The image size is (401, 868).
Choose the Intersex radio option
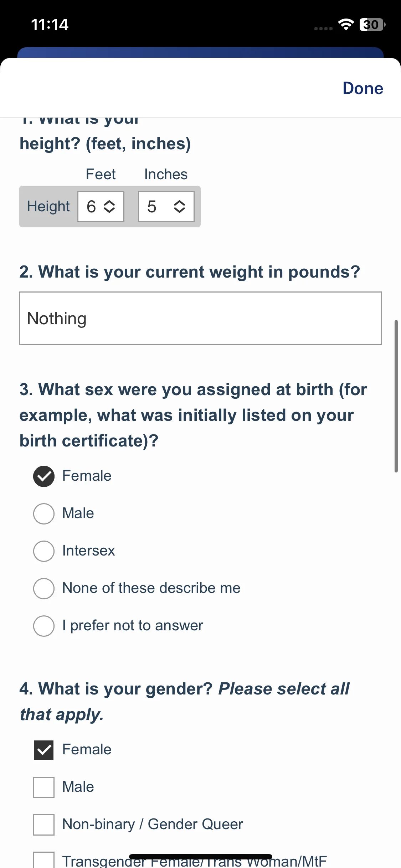pos(44,551)
